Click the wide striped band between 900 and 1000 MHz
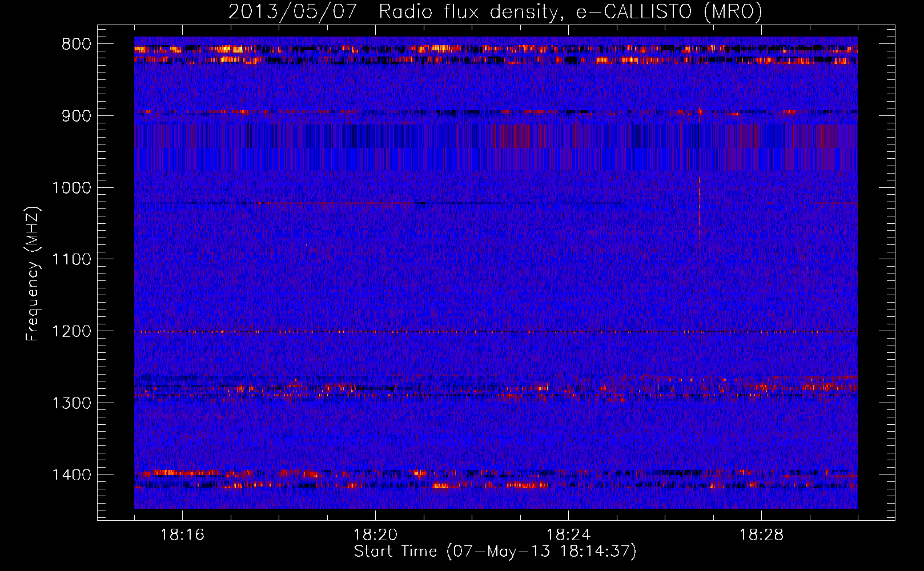 pos(496,147)
